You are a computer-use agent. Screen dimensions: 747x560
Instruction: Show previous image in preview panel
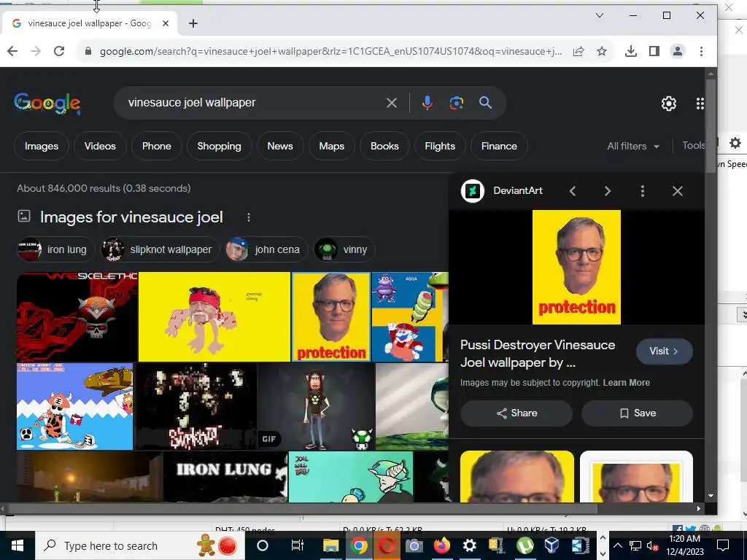click(x=573, y=192)
